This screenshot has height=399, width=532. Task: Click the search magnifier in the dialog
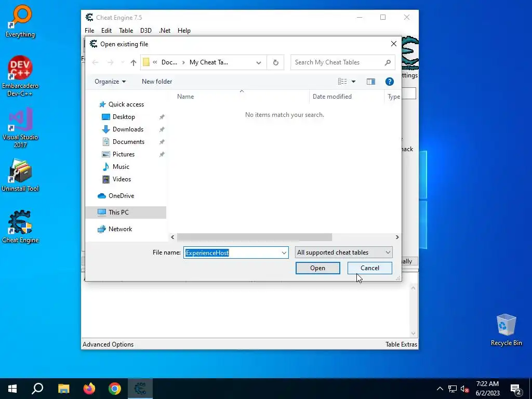(x=388, y=62)
